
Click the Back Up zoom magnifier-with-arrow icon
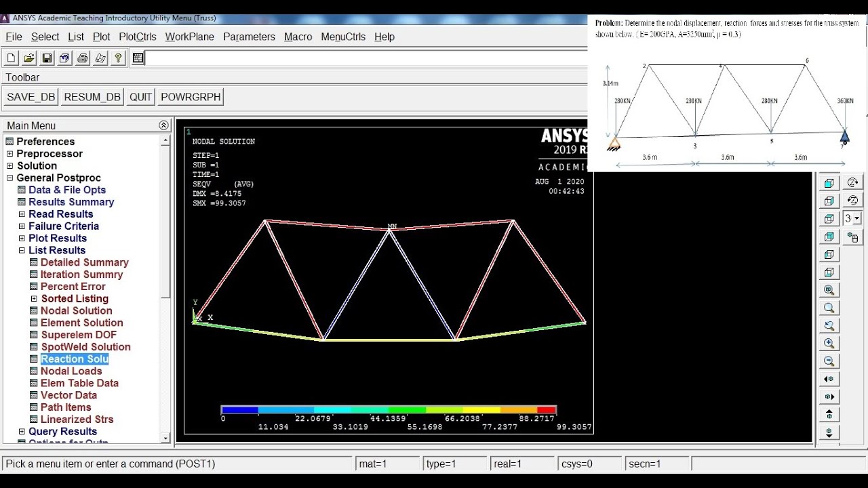pos(829,325)
